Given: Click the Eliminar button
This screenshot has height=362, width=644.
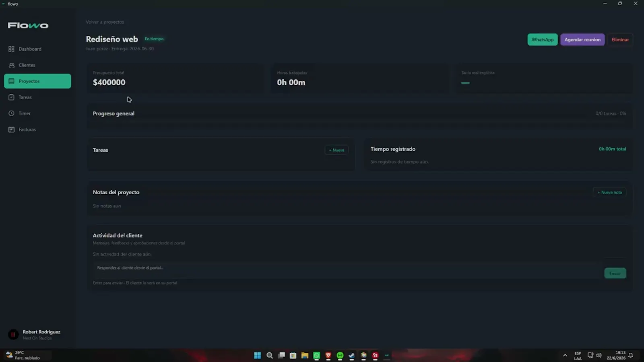Looking at the screenshot, I should click(620, 39).
